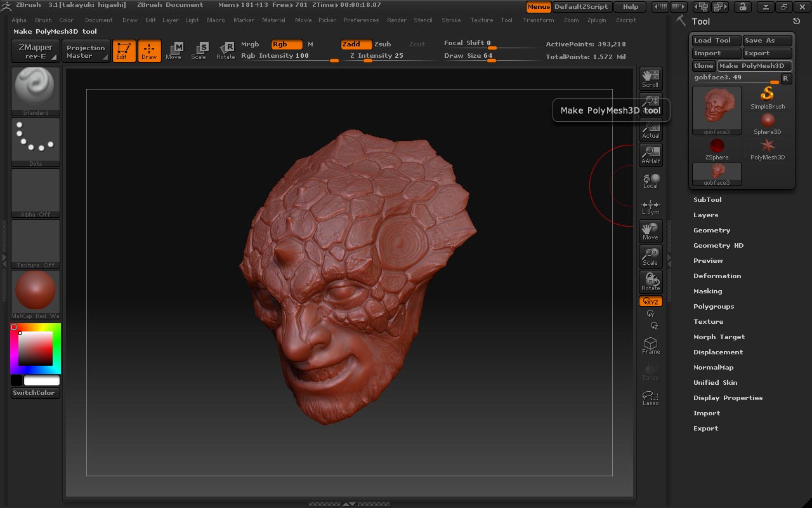Enable Zsub sculpt mode
Screen dimensions: 812x508
[383, 44]
